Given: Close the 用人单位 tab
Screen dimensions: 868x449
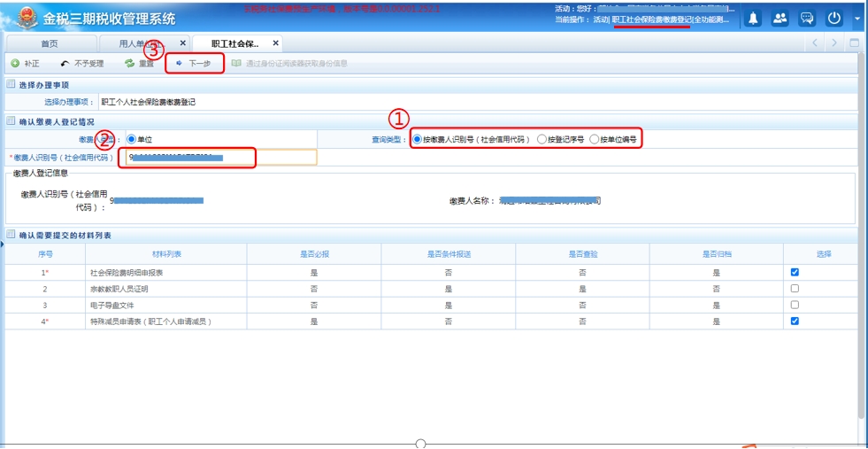Looking at the screenshot, I should [x=183, y=43].
